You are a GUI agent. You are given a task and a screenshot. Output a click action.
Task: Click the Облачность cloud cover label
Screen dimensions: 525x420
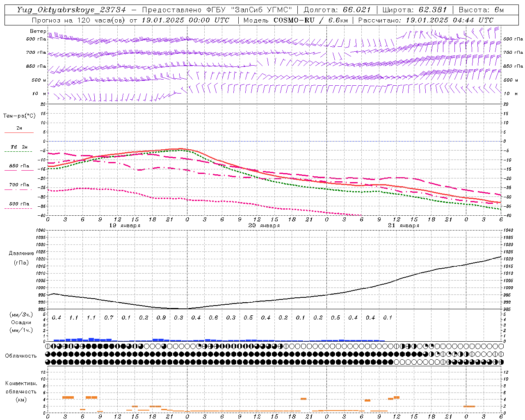(x=21, y=356)
